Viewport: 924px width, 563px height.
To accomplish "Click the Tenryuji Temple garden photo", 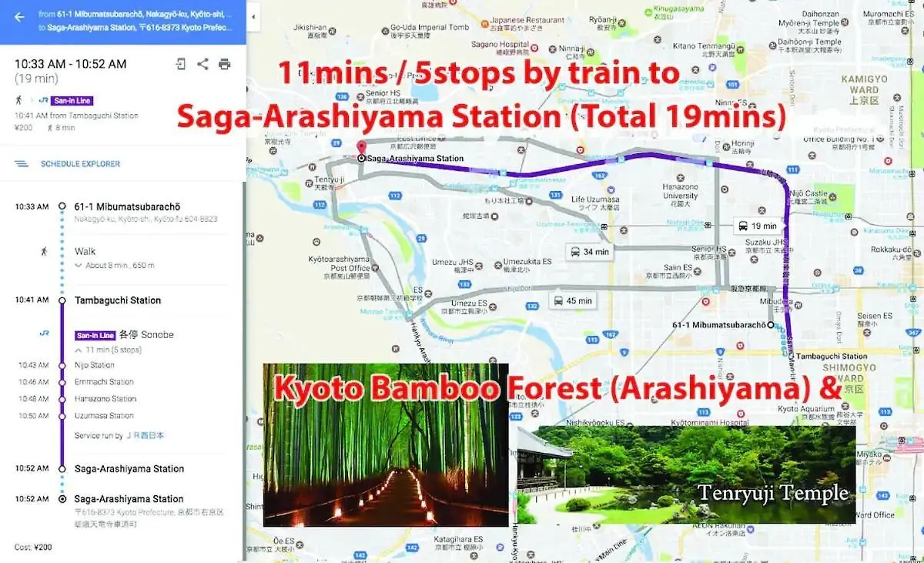I will coord(685,474).
